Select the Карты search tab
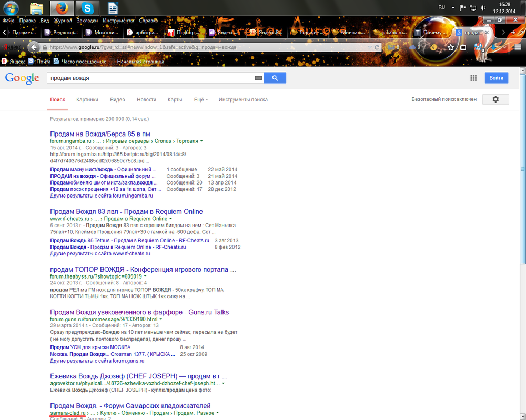 point(175,99)
